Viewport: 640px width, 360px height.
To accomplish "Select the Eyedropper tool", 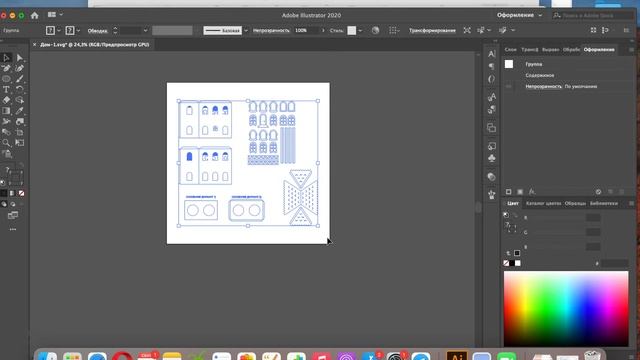I will [x=20, y=111].
